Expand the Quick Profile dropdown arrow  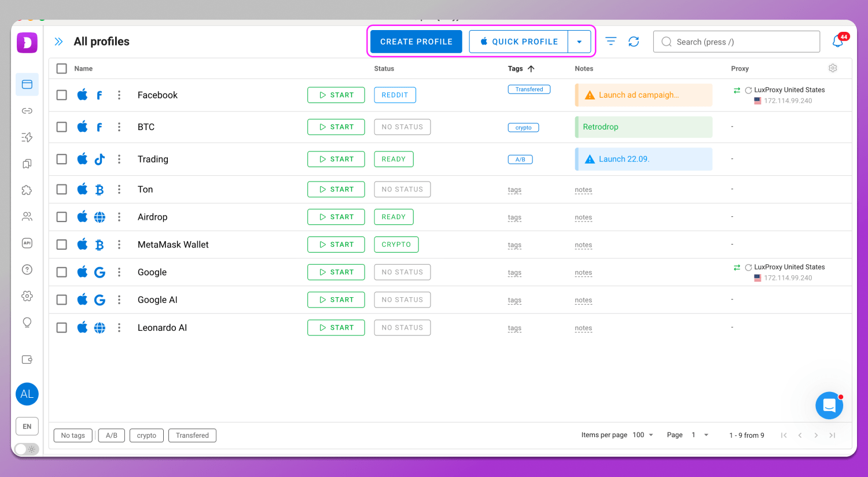[579, 42]
